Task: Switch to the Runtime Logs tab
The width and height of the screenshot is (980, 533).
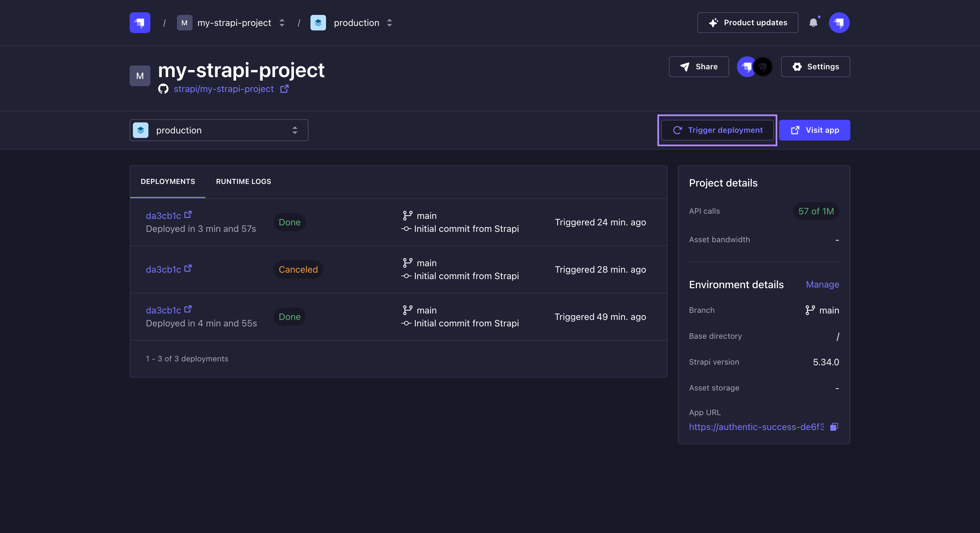Action: tap(243, 181)
